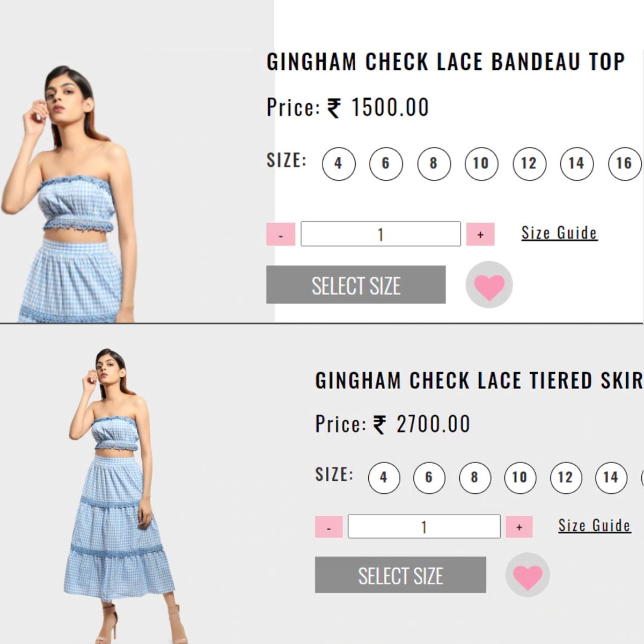Increase tiered skirt quantity with plus button
Screen dimensions: 644x644
click(x=519, y=527)
